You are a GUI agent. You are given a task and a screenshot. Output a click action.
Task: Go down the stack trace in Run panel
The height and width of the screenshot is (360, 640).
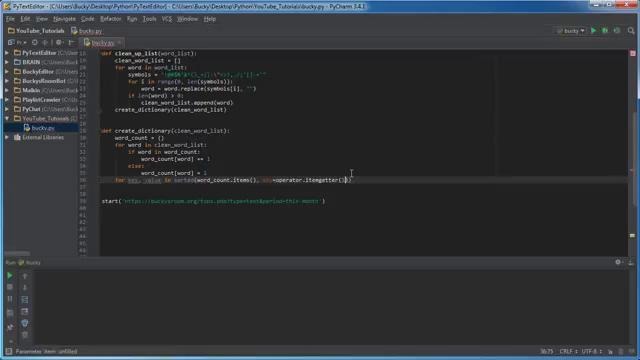tap(24, 287)
